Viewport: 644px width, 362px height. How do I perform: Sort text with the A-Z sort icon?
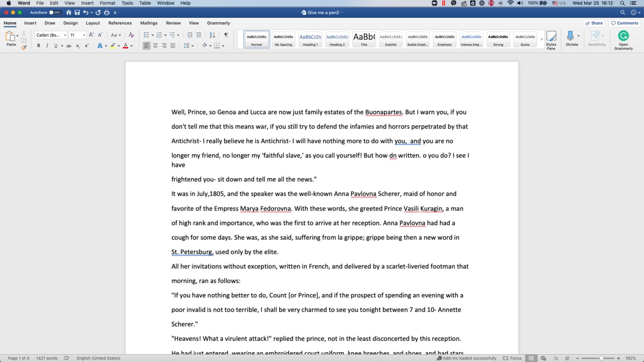point(212,35)
